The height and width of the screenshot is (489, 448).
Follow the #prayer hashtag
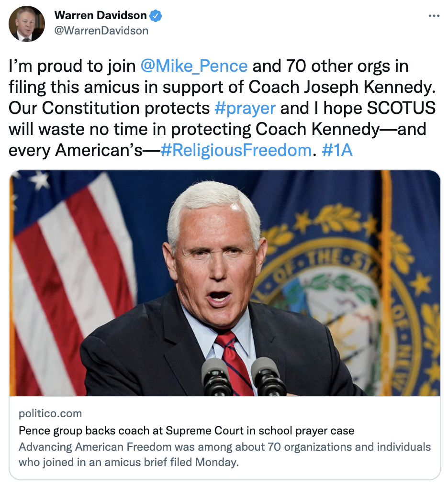[245, 108]
